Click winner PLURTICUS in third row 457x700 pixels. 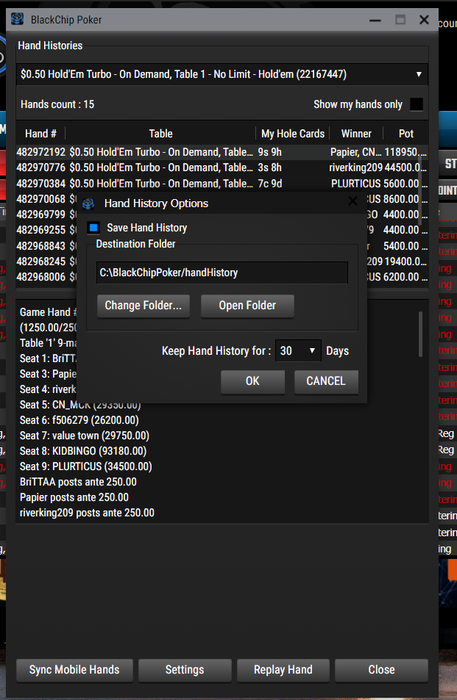pos(356,183)
